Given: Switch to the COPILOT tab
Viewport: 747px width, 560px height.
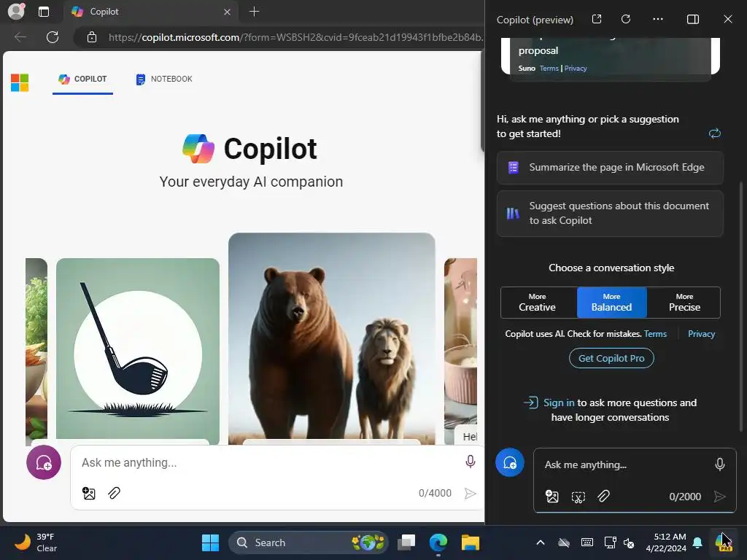Looking at the screenshot, I should click(83, 79).
